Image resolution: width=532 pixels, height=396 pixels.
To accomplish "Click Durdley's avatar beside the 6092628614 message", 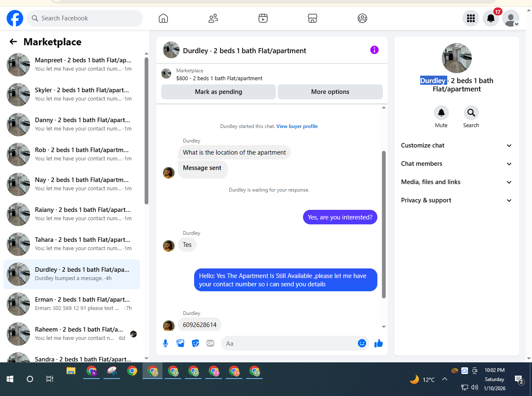I will point(169,325).
